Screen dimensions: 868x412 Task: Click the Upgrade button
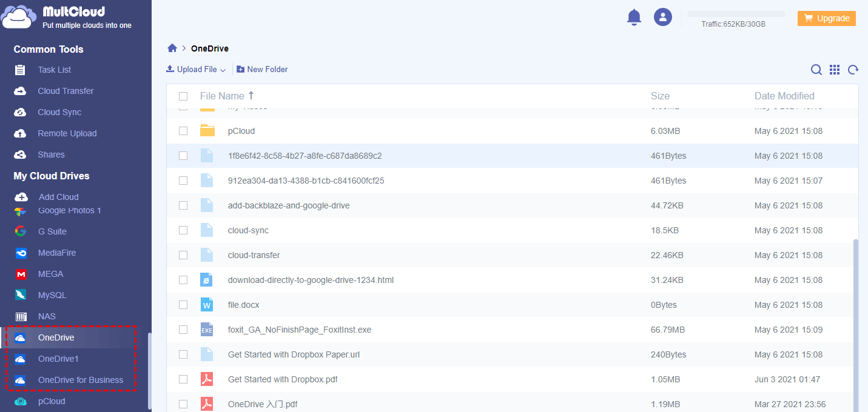[x=826, y=18]
